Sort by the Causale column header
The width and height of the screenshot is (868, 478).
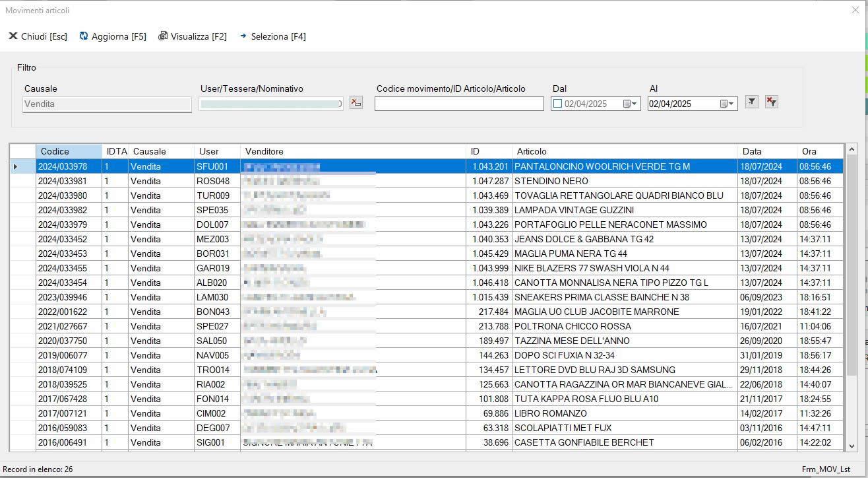(x=161, y=151)
